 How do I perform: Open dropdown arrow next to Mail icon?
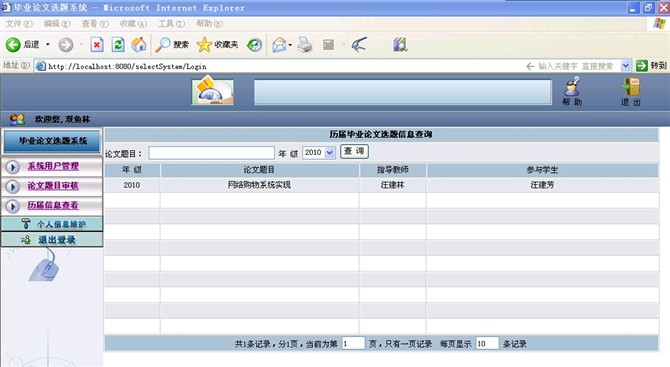coord(290,44)
